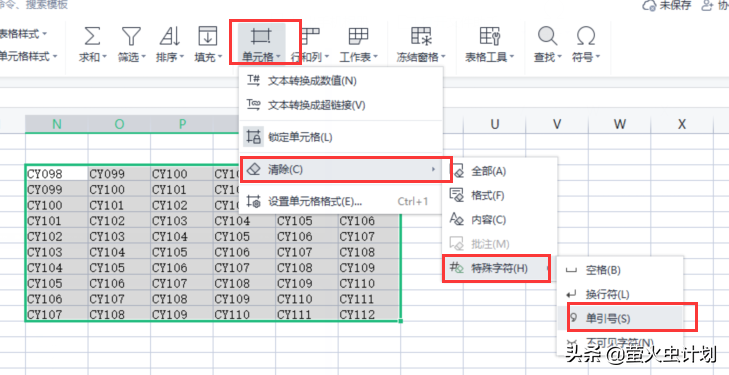This screenshot has height=375, width=729.
Task: Click the lock-cell icon beside 锁定单元格
Action: pyautogui.click(x=253, y=137)
